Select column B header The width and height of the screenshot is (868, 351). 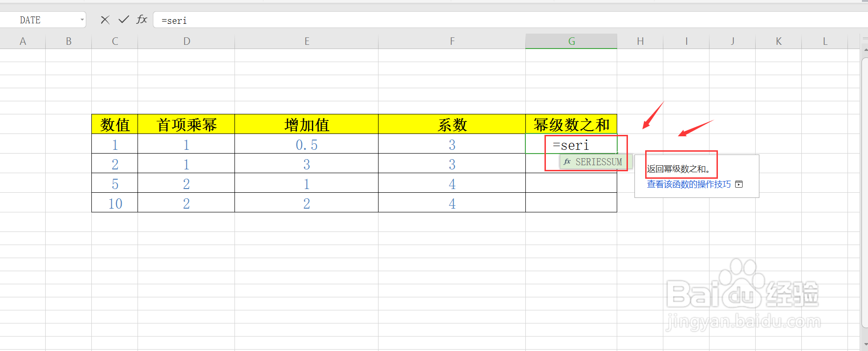69,41
